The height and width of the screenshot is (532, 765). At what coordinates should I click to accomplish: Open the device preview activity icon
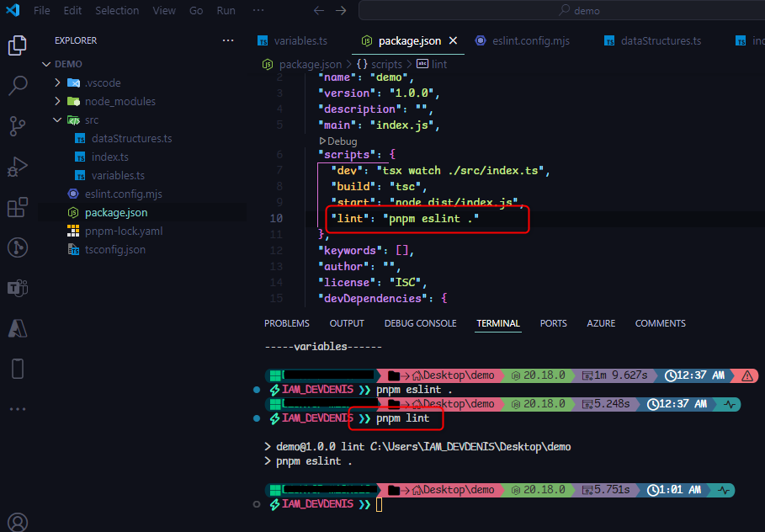tap(18, 369)
